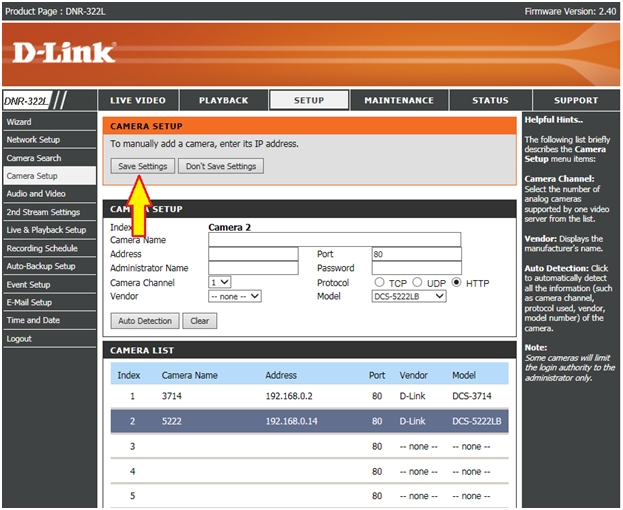The height and width of the screenshot is (510, 623).
Task: Open Recording Schedule in the sidebar
Action: (x=42, y=249)
